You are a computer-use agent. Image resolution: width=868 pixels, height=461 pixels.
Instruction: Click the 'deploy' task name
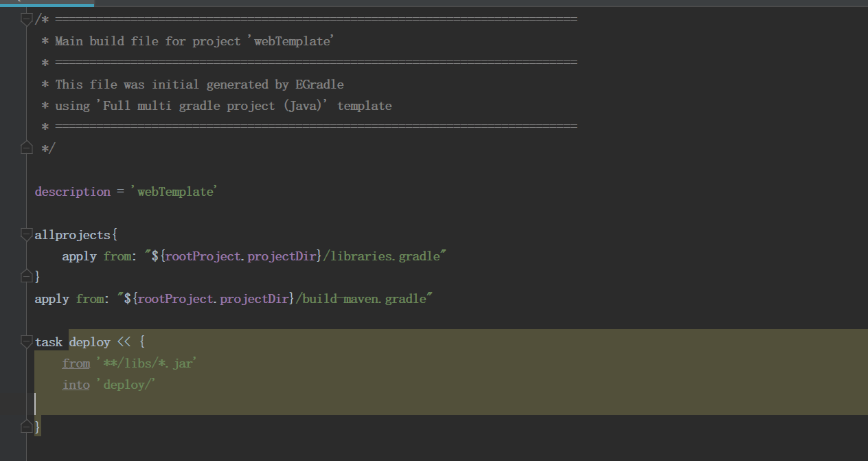pos(90,341)
